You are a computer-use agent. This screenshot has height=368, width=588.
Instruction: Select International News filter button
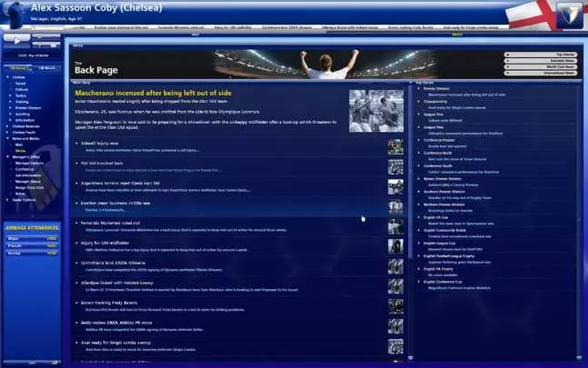(x=541, y=73)
